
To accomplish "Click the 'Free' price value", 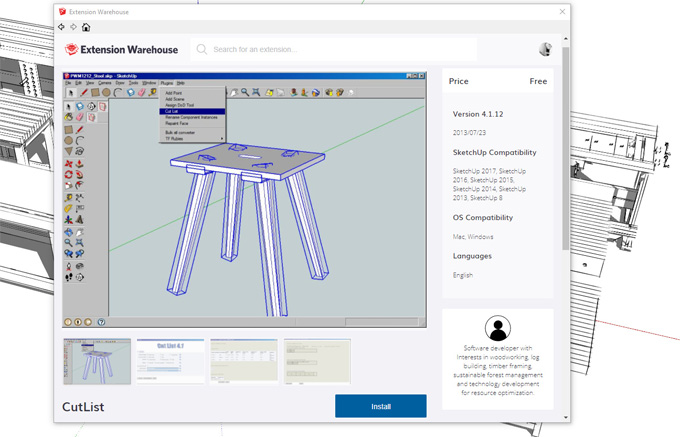I will pos(538,81).
